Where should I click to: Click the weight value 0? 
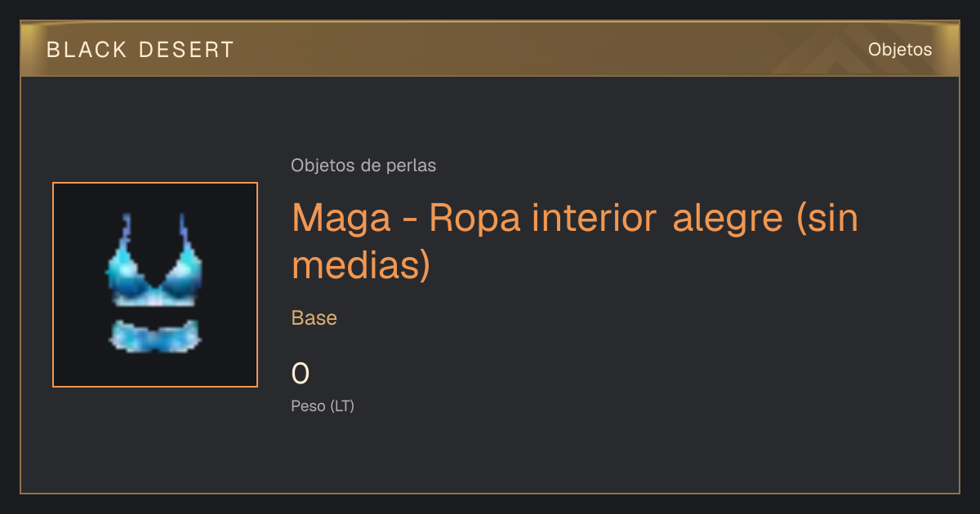301,374
